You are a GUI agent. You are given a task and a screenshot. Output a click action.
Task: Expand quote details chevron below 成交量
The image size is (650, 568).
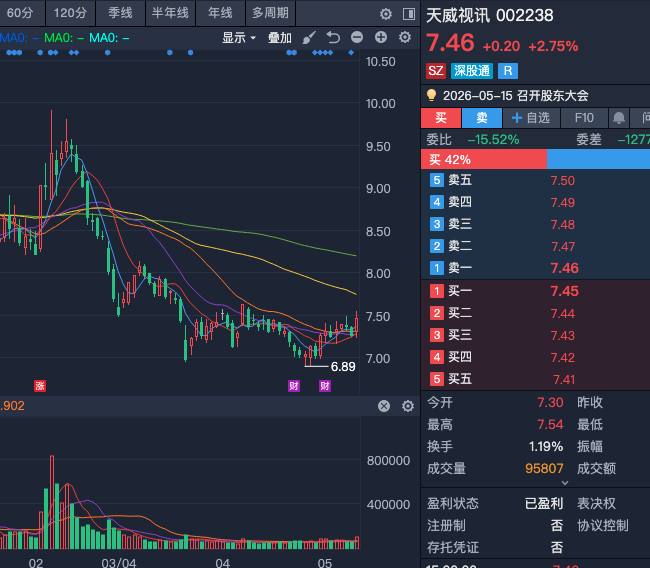[x=565, y=483]
